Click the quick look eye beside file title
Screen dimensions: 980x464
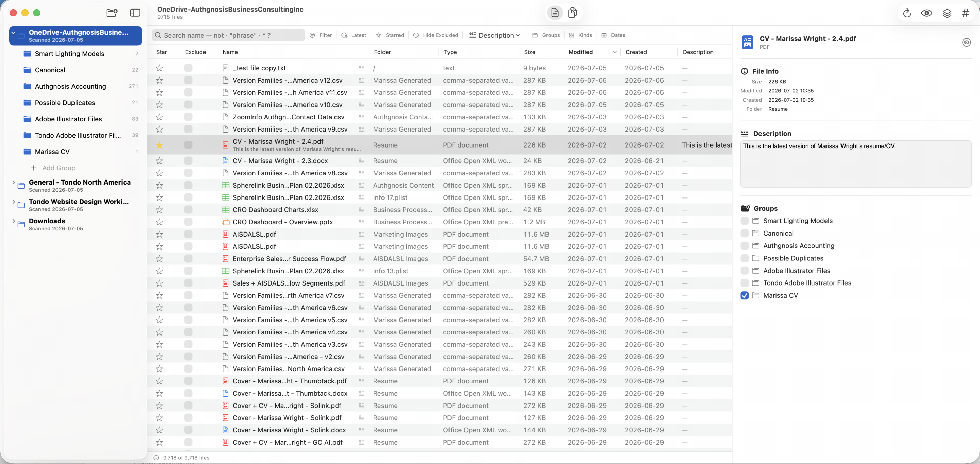tap(966, 42)
